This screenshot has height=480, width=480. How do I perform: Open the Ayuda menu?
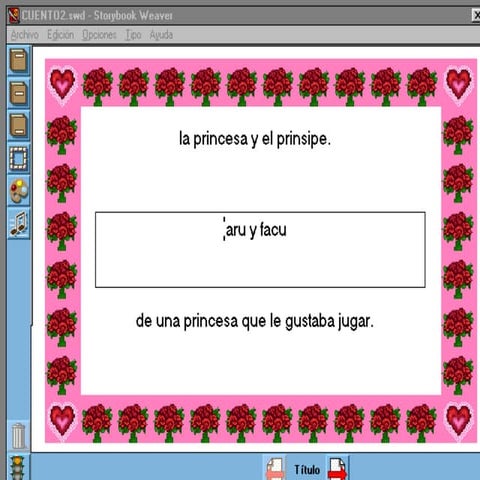click(x=161, y=35)
